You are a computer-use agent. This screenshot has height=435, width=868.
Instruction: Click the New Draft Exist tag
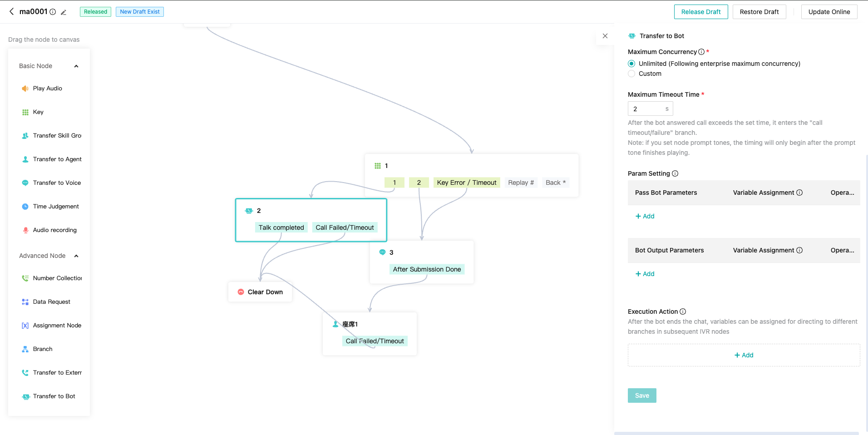140,12
